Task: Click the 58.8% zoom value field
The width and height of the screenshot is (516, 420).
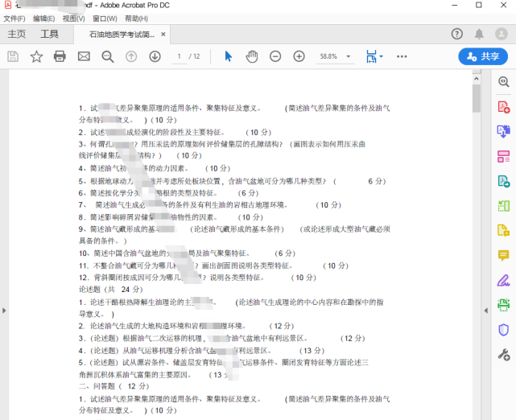Action: (328, 56)
